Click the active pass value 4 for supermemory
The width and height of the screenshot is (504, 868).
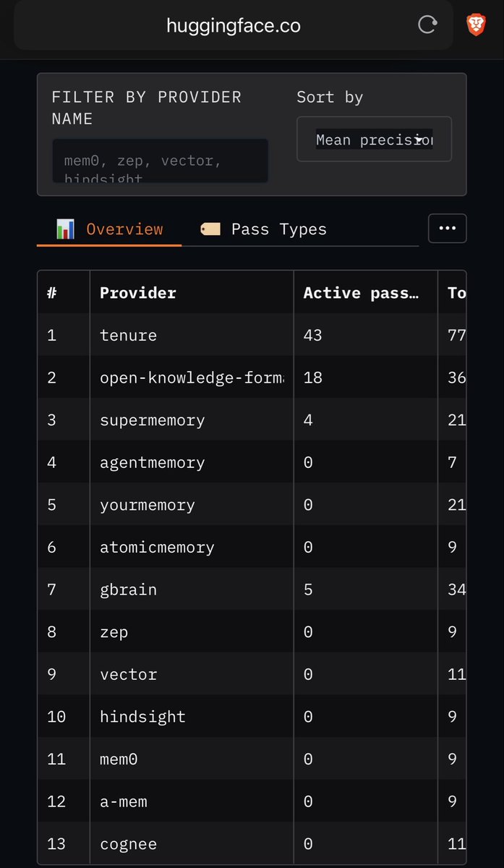308,420
